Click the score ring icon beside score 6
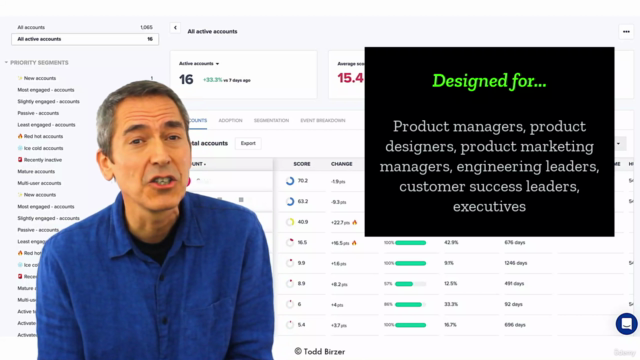The width and height of the screenshot is (640, 360). pyautogui.click(x=290, y=304)
